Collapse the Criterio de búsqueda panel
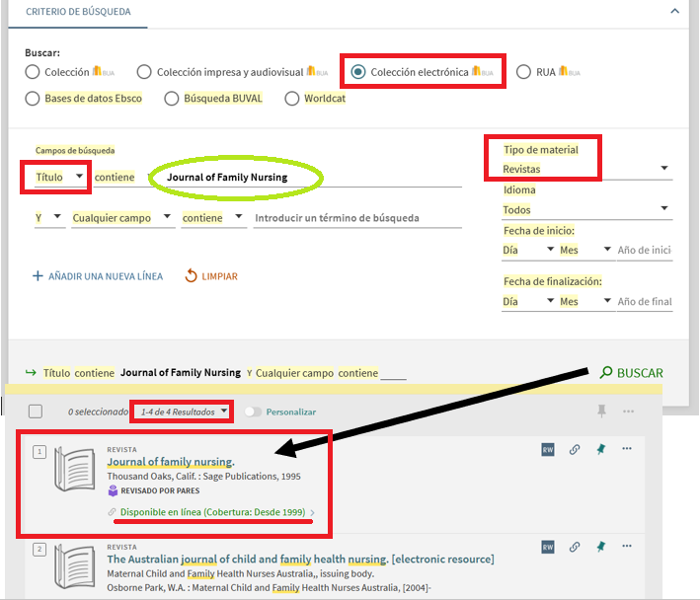 tap(674, 12)
